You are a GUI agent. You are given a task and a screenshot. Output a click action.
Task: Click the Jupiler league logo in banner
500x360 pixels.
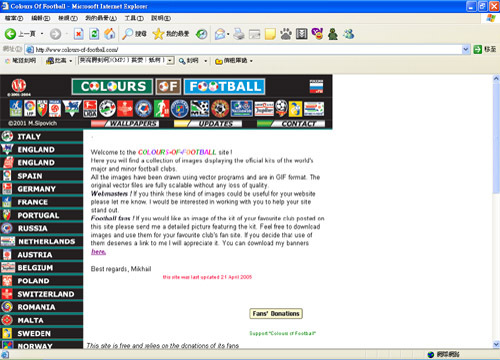(x=264, y=109)
